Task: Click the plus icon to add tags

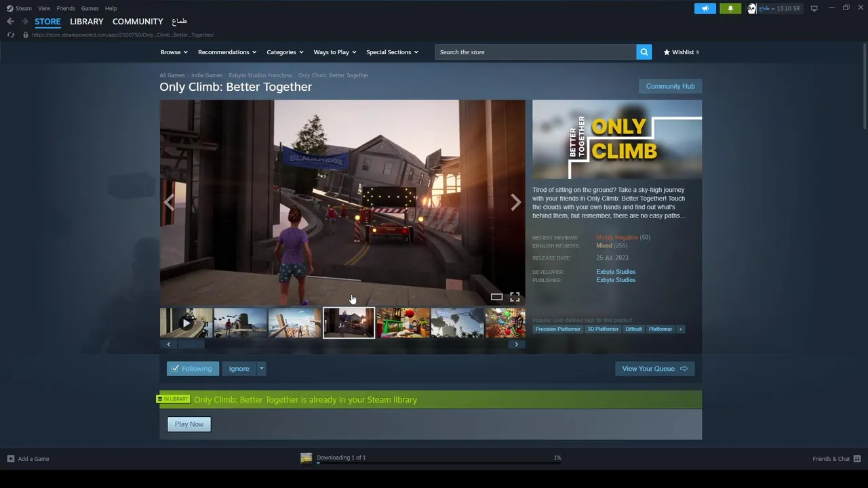Action: click(x=680, y=329)
